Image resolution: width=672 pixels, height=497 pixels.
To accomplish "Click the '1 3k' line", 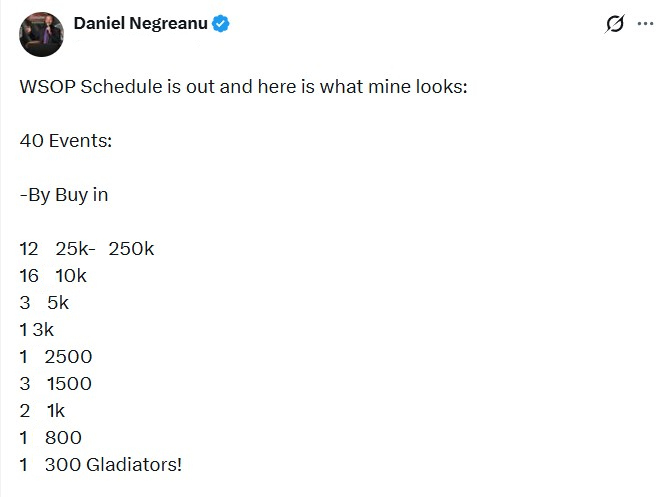I will click(37, 330).
